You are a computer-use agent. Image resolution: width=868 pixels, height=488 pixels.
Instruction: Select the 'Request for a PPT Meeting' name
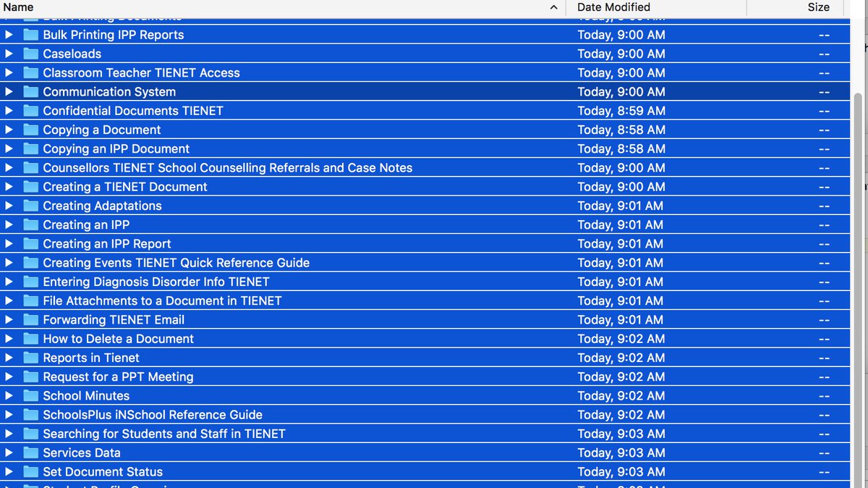[118, 376]
